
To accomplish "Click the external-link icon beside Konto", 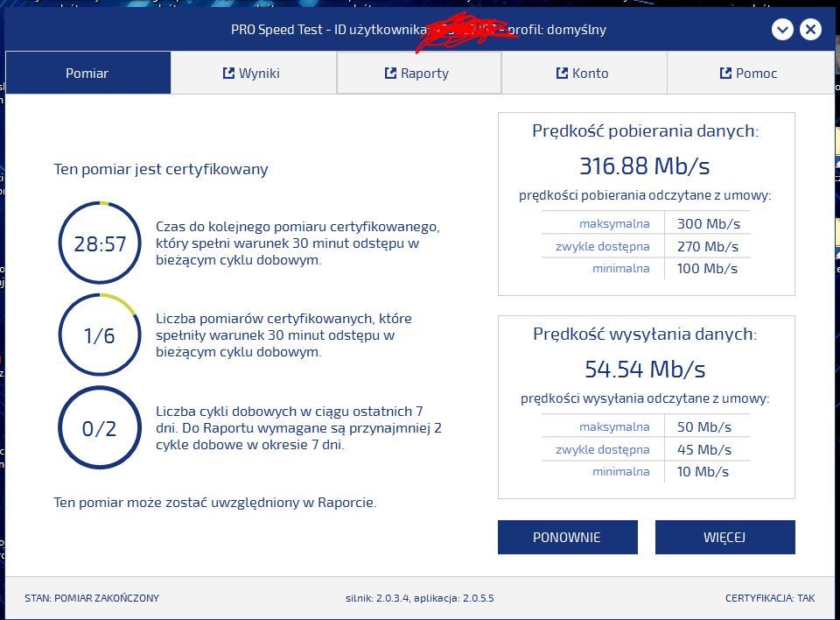I will 562,74.
